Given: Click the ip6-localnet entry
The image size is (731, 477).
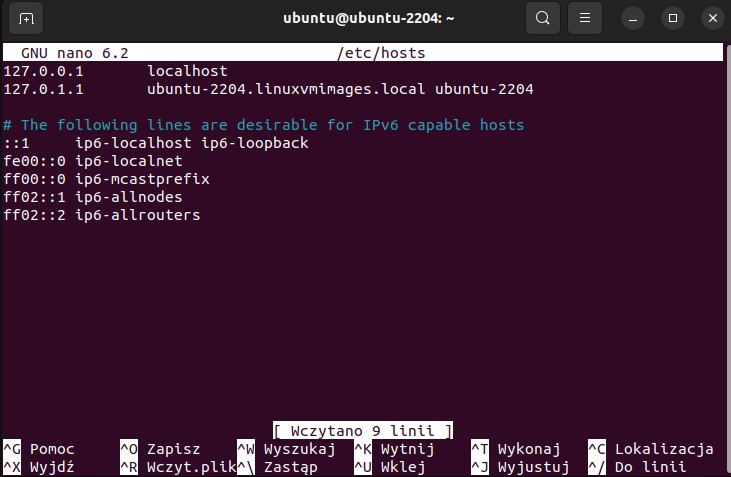Looking at the screenshot, I should (129, 161).
